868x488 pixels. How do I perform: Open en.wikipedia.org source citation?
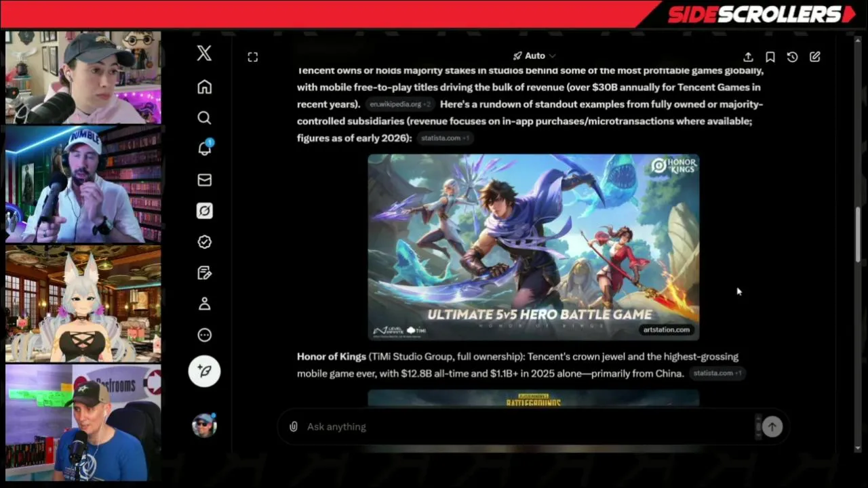tap(400, 104)
